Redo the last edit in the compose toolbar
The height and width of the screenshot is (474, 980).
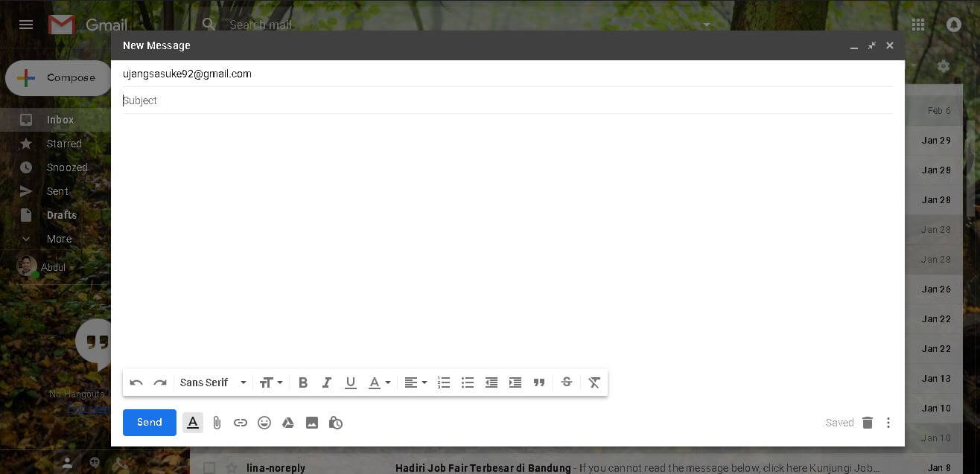[160, 382]
